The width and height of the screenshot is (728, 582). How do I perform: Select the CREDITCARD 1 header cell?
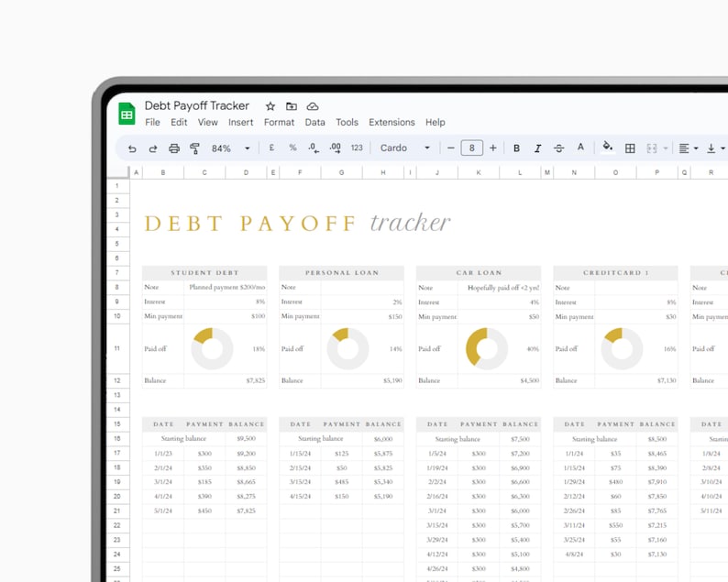(x=615, y=273)
